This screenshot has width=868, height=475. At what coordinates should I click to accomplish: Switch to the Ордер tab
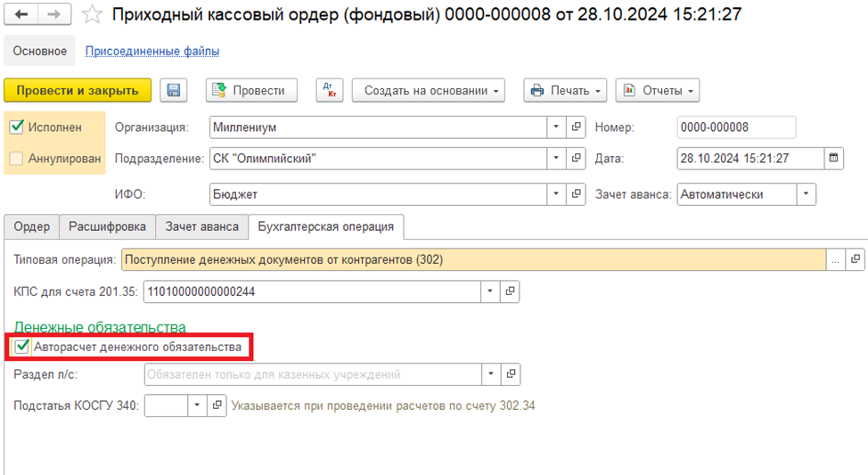tap(31, 227)
